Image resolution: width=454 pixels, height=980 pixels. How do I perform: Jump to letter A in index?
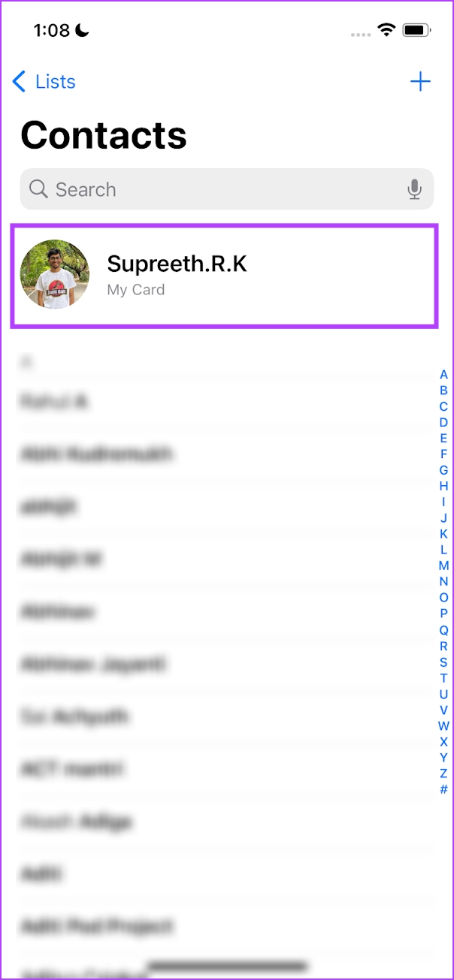(443, 375)
